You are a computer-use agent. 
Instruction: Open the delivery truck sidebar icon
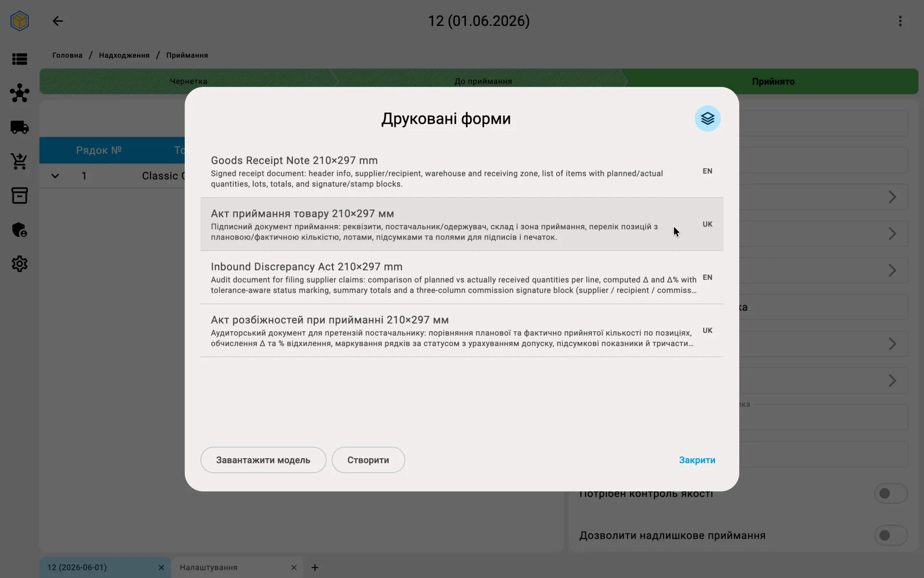(20, 127)
